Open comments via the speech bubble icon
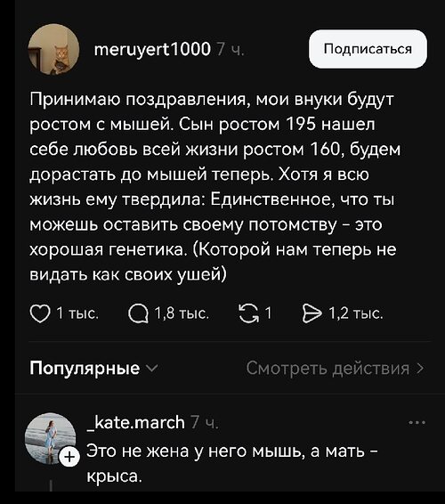Image resolution: width=445 pixels, height=504 pixels. [139, 313]
